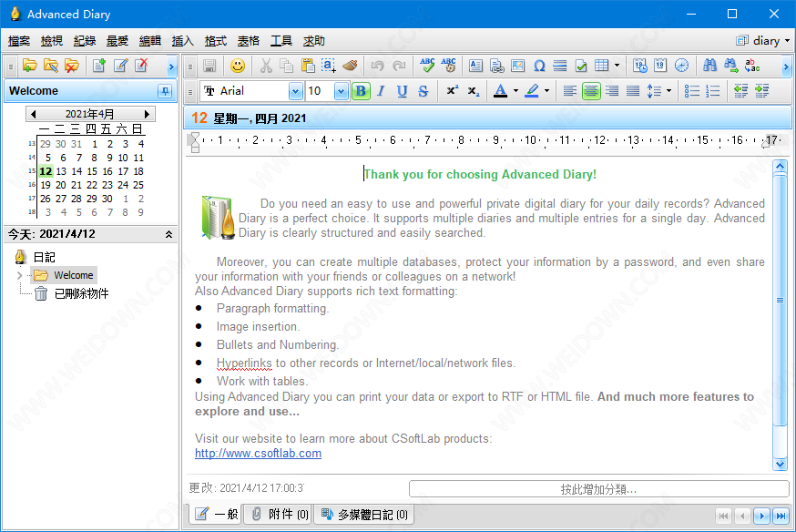Switch to the 附件 (0) tab
The image size is (796, 532).
280,514
